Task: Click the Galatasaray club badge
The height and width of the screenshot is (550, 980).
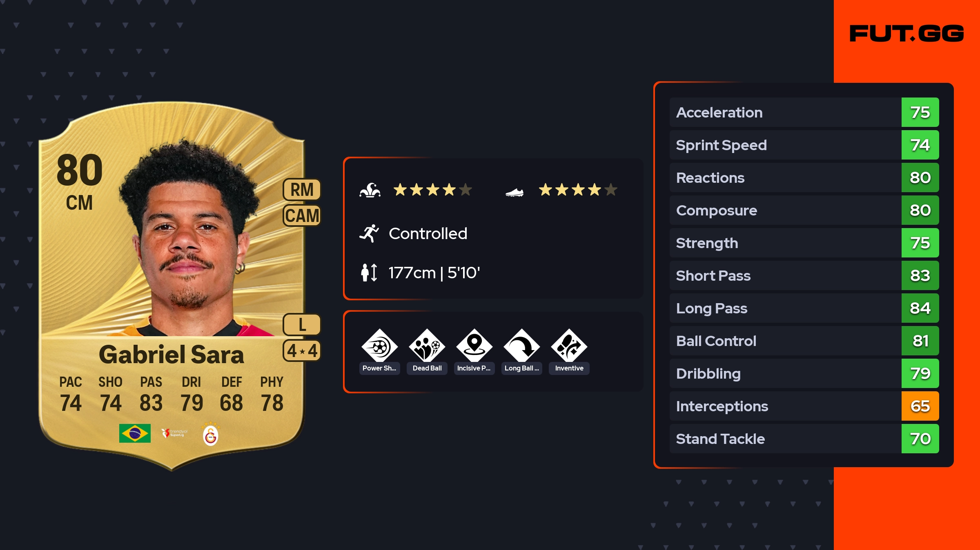Action: point(211,434)
